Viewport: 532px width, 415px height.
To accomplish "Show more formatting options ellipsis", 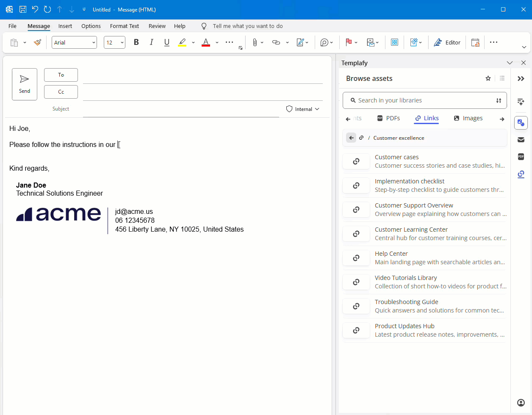I will [229, 42].
